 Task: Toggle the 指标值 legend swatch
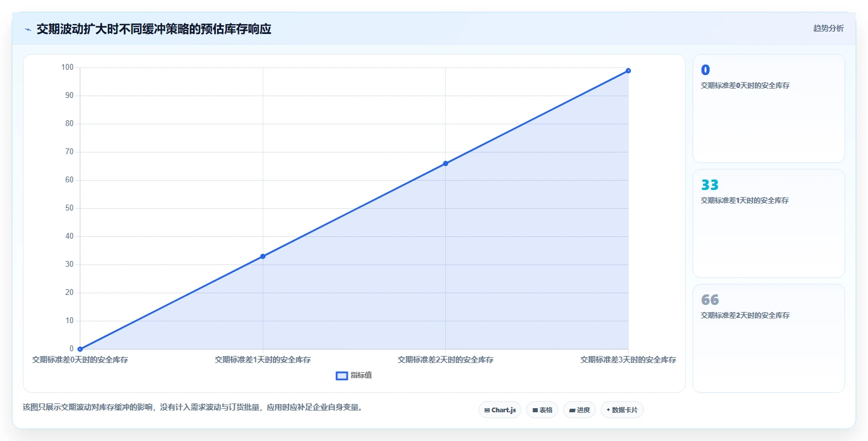point(342,375)
